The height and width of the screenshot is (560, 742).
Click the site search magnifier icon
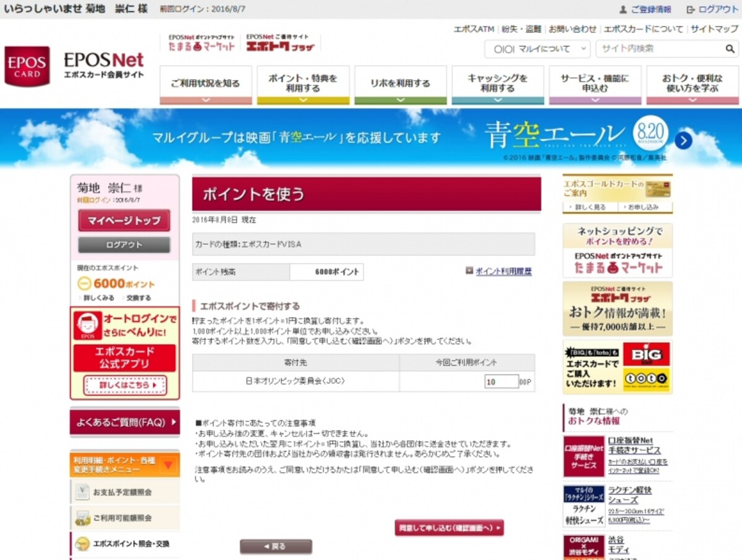(730, 49)
